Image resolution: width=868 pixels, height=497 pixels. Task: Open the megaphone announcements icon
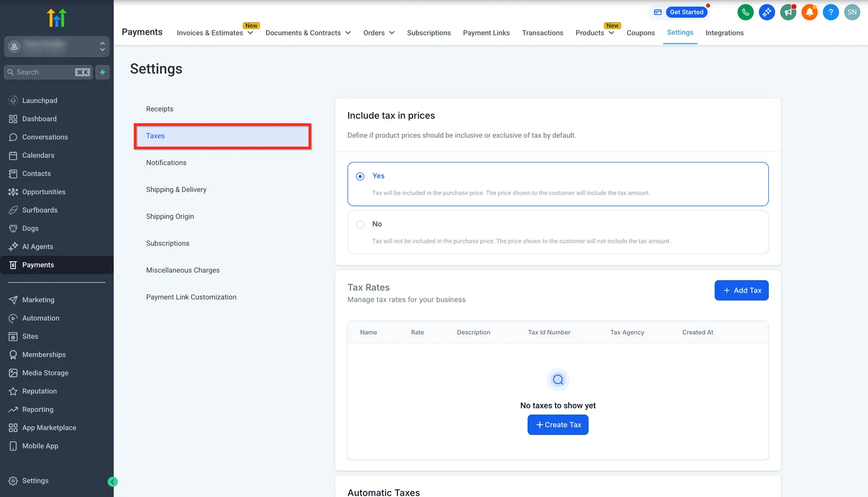[x=788, y=12]
